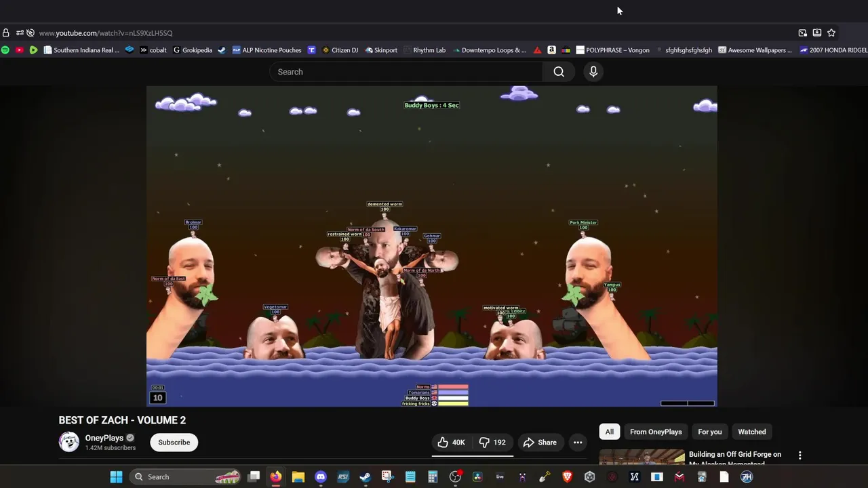
Task: Subscribe to the OneyPlays channel
Action: [174, 443]
